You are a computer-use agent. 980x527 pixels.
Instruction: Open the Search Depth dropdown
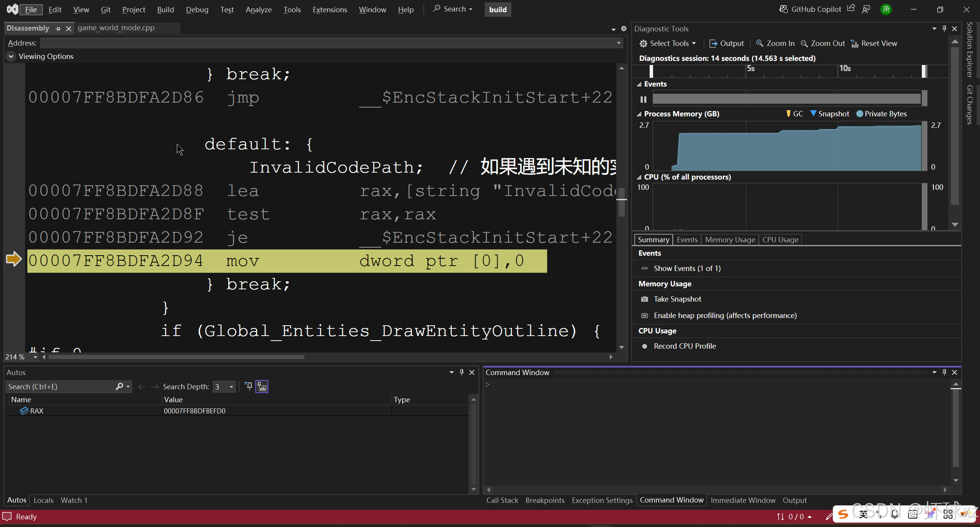pyautogui.click(x=231, y=387)
